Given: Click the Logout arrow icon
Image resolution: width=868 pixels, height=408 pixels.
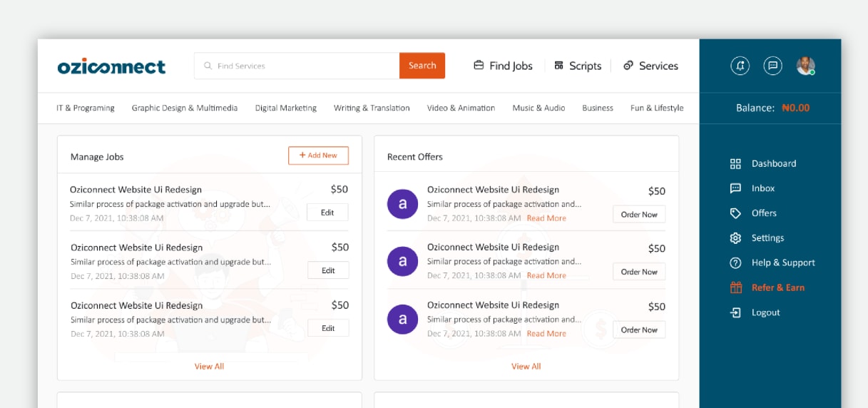Looking at the screenshot, I should coord(735,312).
